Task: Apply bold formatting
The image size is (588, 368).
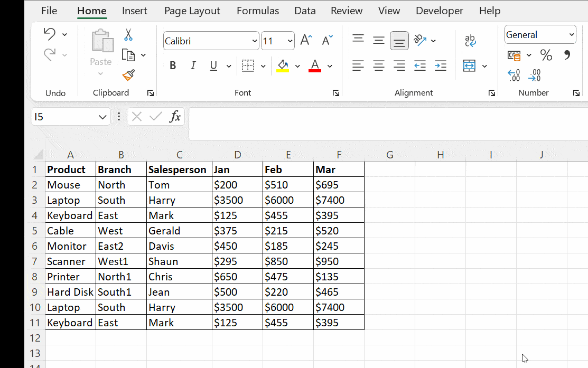Action: click(172, 65)
